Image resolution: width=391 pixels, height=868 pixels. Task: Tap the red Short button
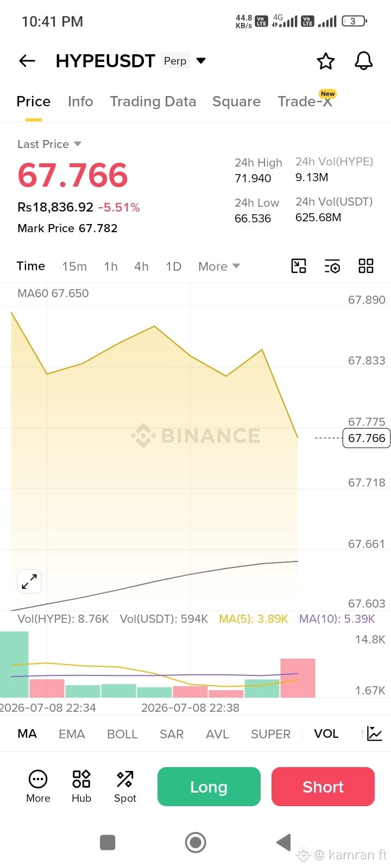coord(323,787)
